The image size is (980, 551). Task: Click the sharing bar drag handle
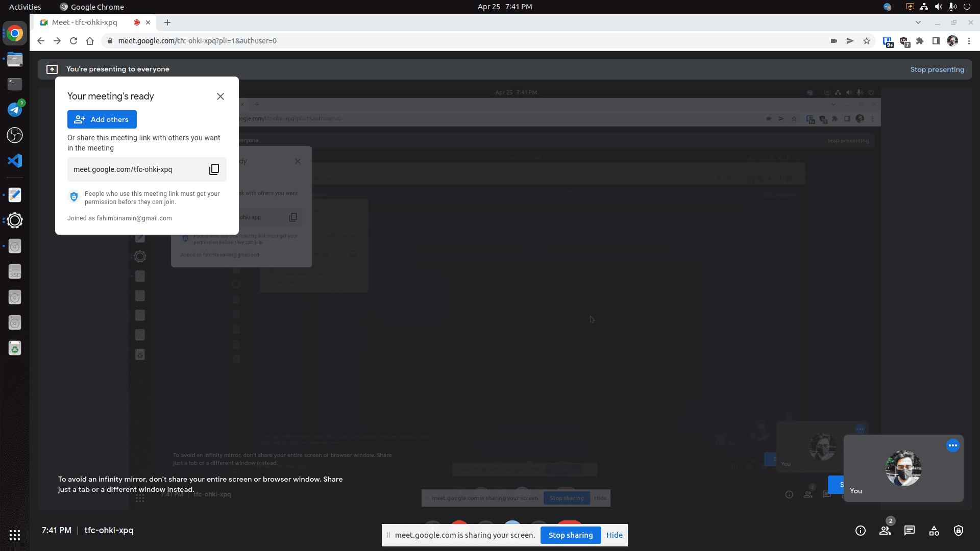(388, 535)
